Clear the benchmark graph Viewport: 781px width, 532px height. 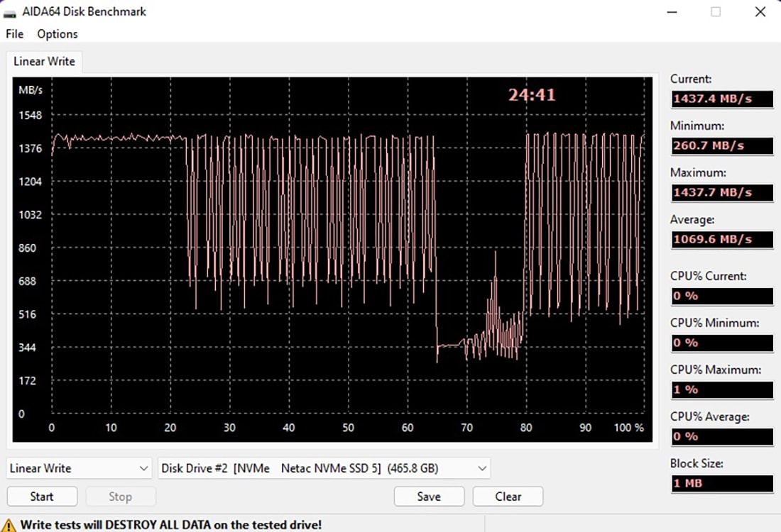508,497
